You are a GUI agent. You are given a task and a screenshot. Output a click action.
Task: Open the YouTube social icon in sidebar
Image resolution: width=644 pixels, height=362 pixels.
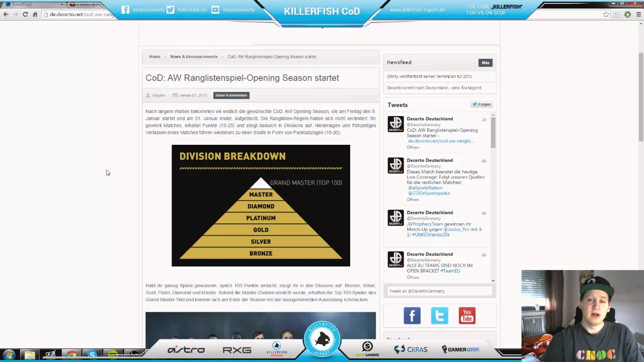coord(467,316)
